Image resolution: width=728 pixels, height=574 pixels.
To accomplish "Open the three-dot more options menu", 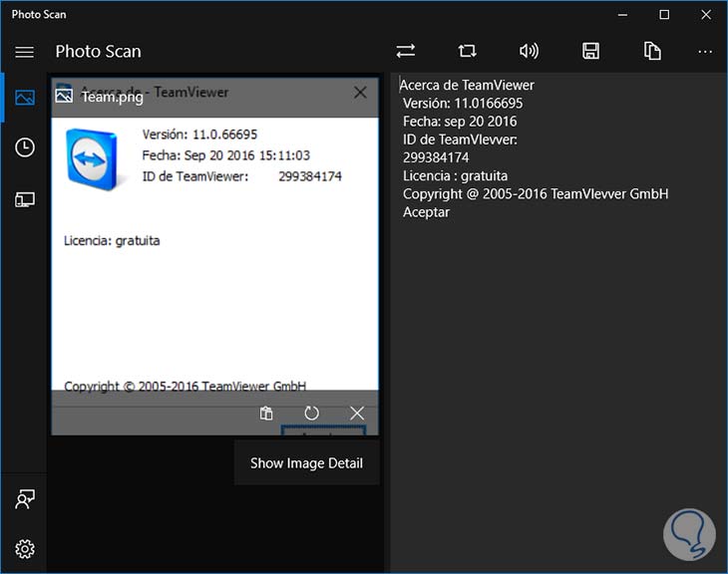I will coord(705,52).
